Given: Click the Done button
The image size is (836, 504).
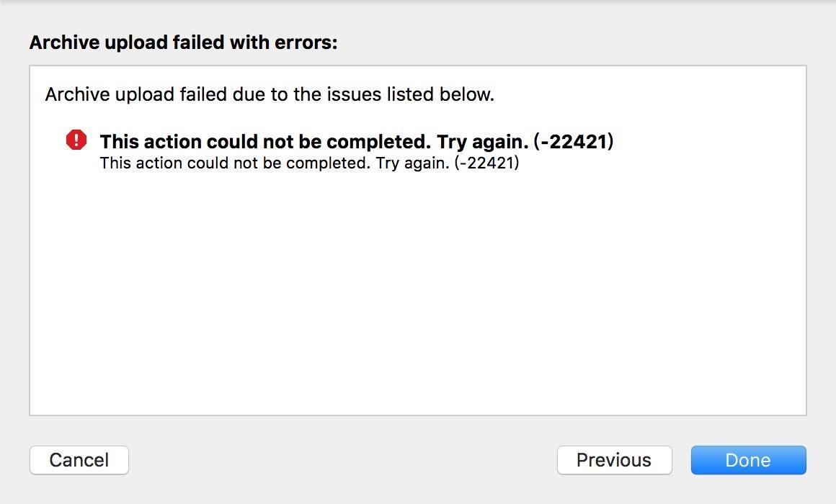Looking at the screenshot, I should (749, 460).
